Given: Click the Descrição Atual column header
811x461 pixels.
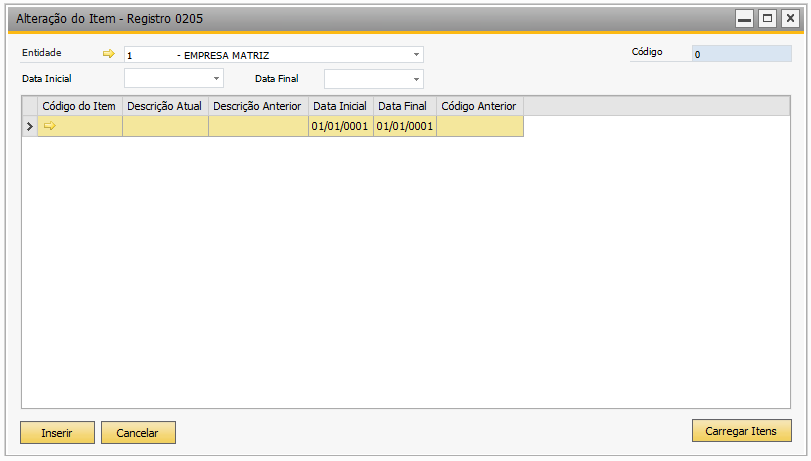Looking at the screenshot, I should pyautogui.click(x=165, y=106).
